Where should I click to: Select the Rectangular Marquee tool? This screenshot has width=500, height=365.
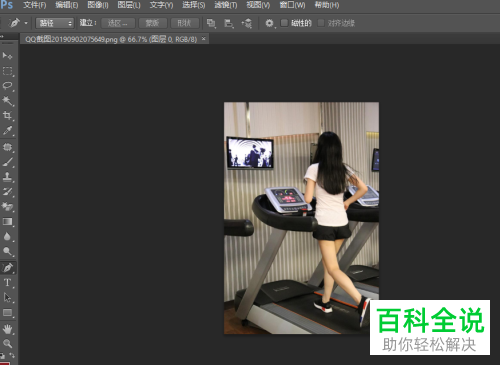coord(7,71)
